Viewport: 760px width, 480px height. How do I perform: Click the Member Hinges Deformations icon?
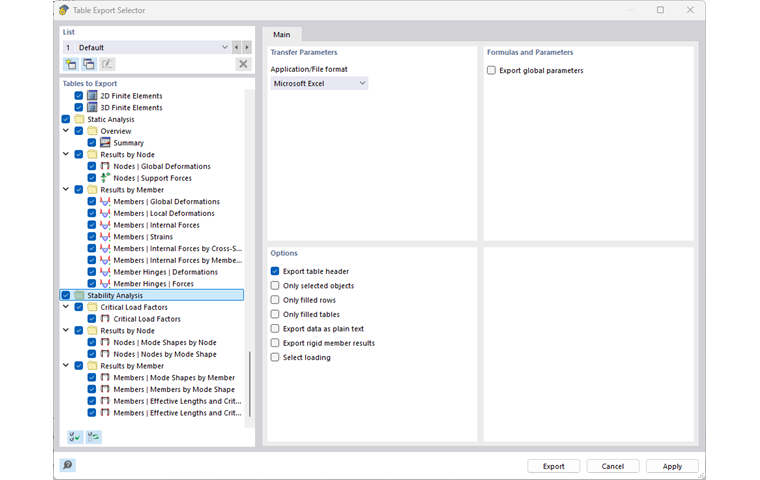[105, 272]
